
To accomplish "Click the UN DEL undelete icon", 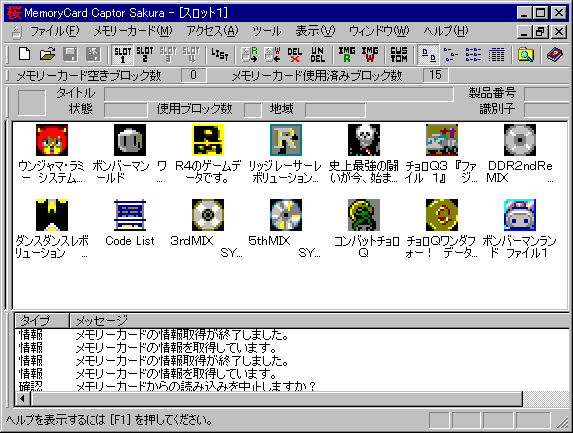I will pyautogui.click(x=317, y=54).
